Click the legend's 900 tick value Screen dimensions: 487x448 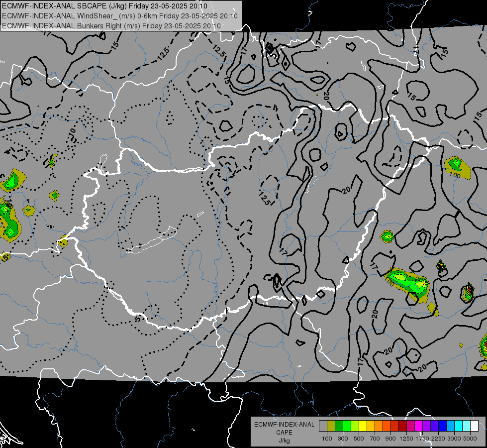tap(390, 439)
